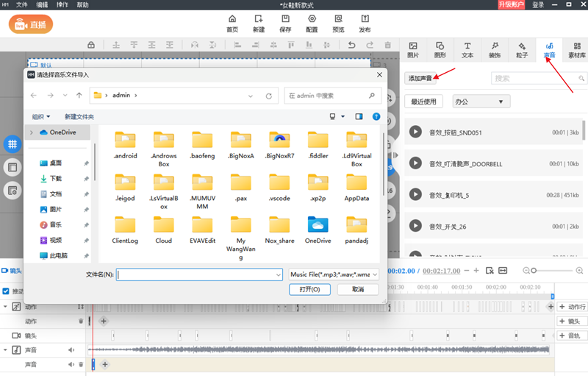Select the AppData folder
The height and width of the screenshot is (376, 588).
tap(356, 188)
